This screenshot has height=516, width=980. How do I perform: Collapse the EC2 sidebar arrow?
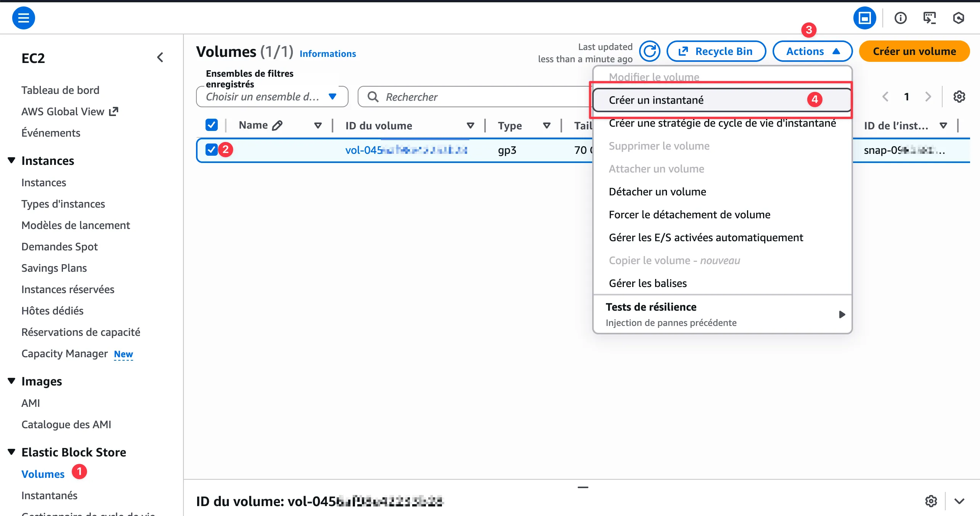(x=160, y=58)
